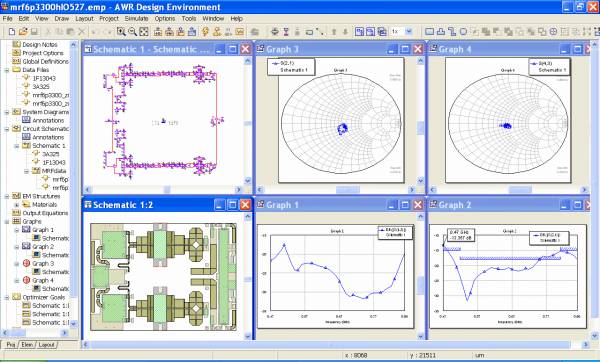The height and width of the screenshot is (362, 600).
Task: Click the Graph 1 rectangular graph tree icon
Action: 26,230
